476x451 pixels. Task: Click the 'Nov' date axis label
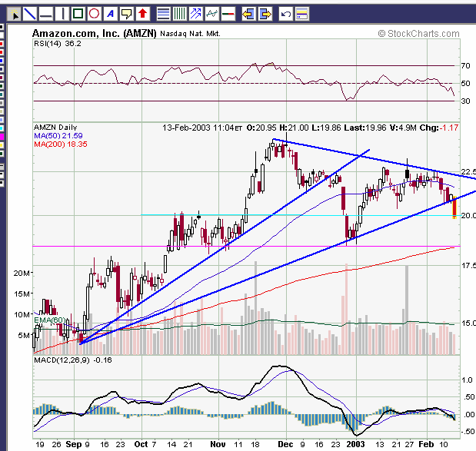pos(218,444)
